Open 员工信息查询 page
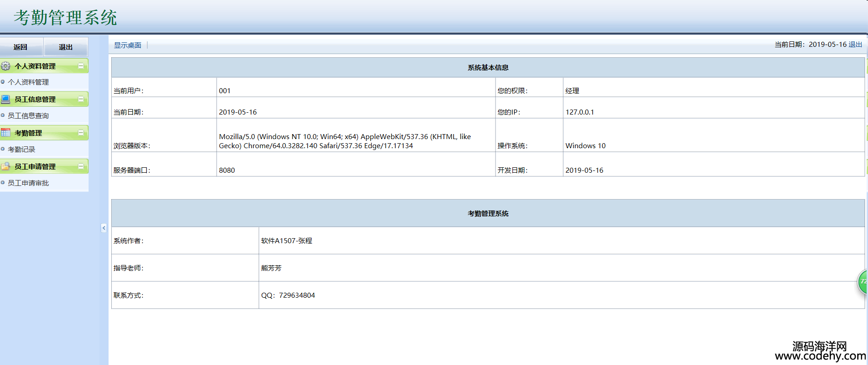The height and width of the screenshot is (365, 868). [x=28, y=116]
